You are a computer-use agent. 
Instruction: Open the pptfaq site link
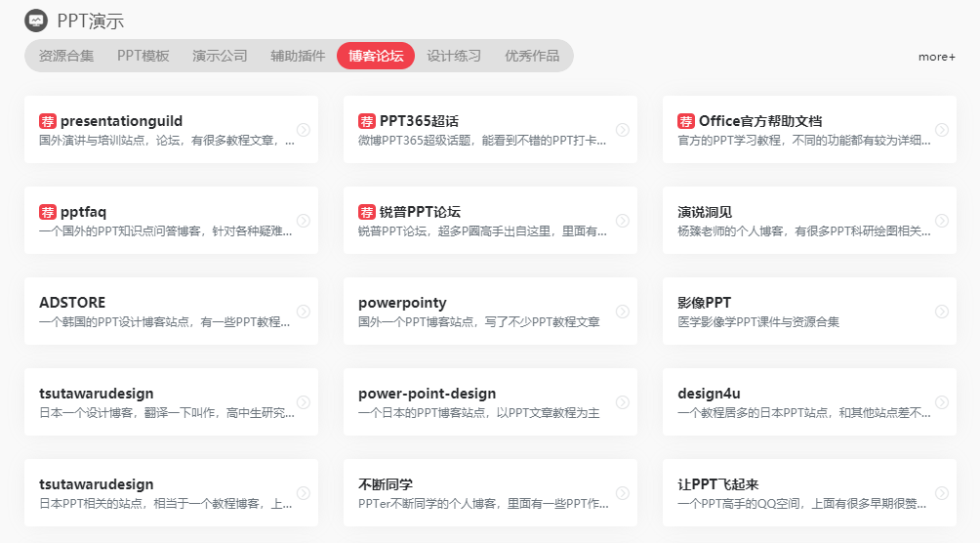point(83,212)
